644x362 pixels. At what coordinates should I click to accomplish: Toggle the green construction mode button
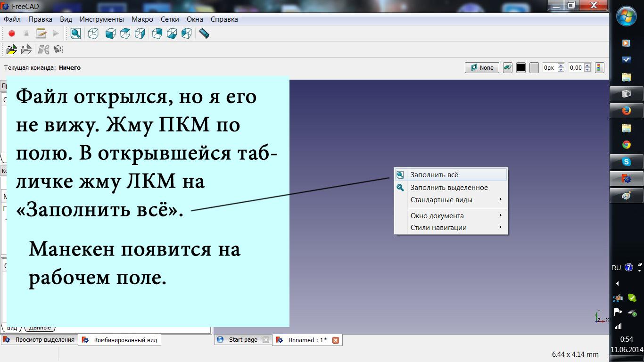508,68
